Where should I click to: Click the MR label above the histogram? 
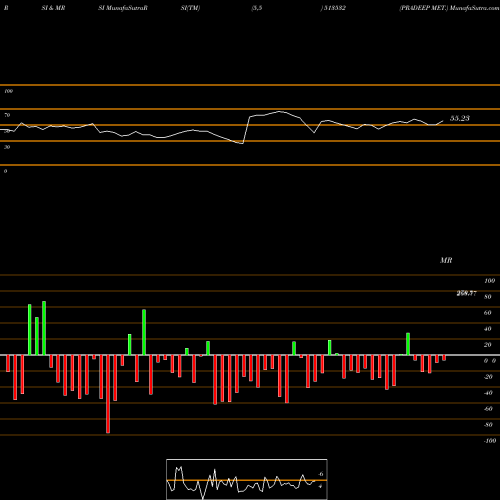point(446,260)
